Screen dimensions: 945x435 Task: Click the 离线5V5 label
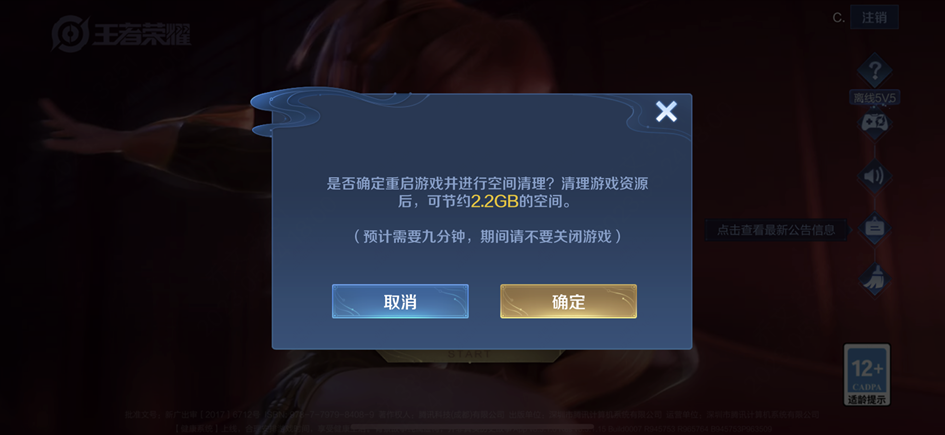(874, 98)
